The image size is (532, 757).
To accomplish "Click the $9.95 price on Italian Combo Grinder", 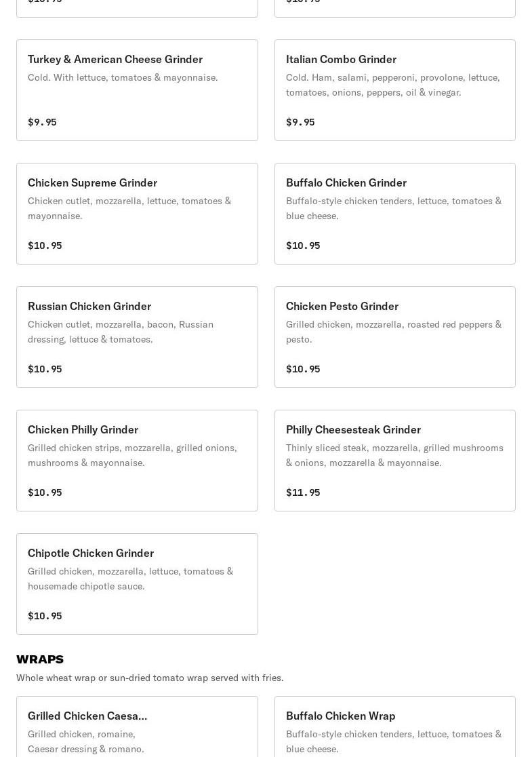I will click(300, 122).
